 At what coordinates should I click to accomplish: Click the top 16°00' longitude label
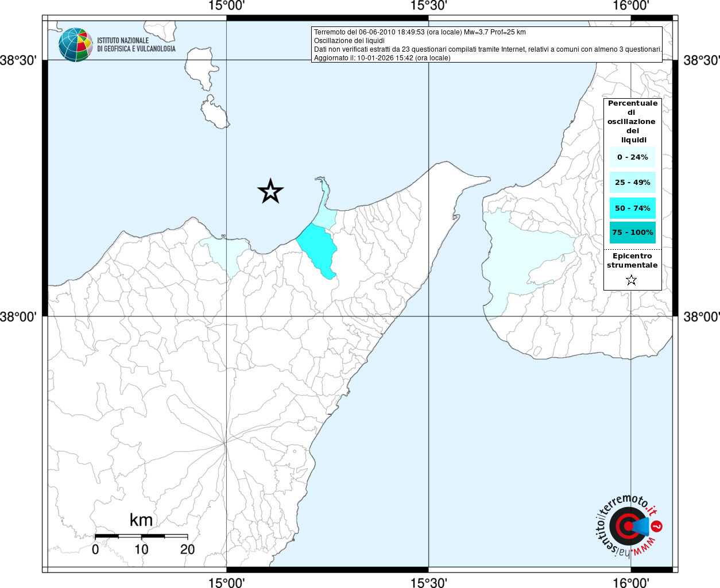point(630,6)
